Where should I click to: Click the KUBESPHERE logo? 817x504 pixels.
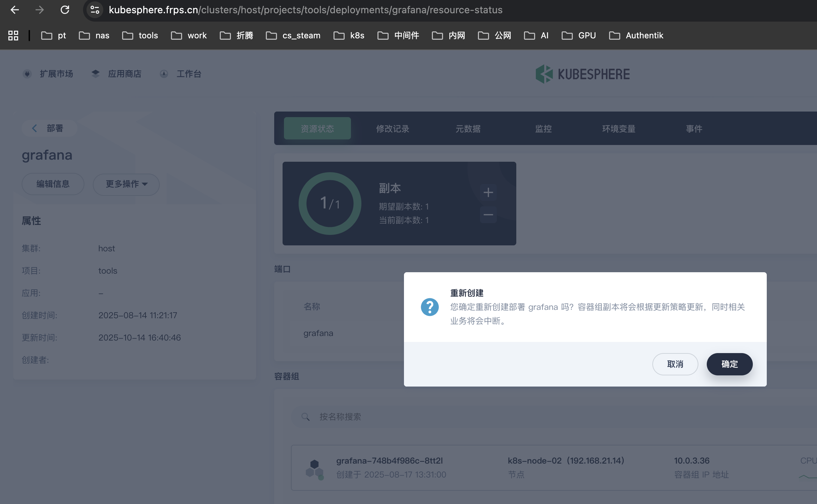click(583, 74)
